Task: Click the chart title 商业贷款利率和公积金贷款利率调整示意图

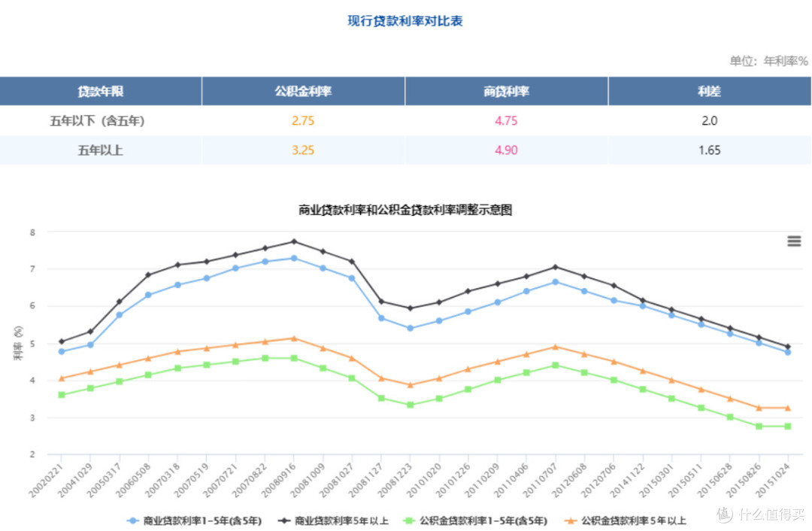Action: 405,210
